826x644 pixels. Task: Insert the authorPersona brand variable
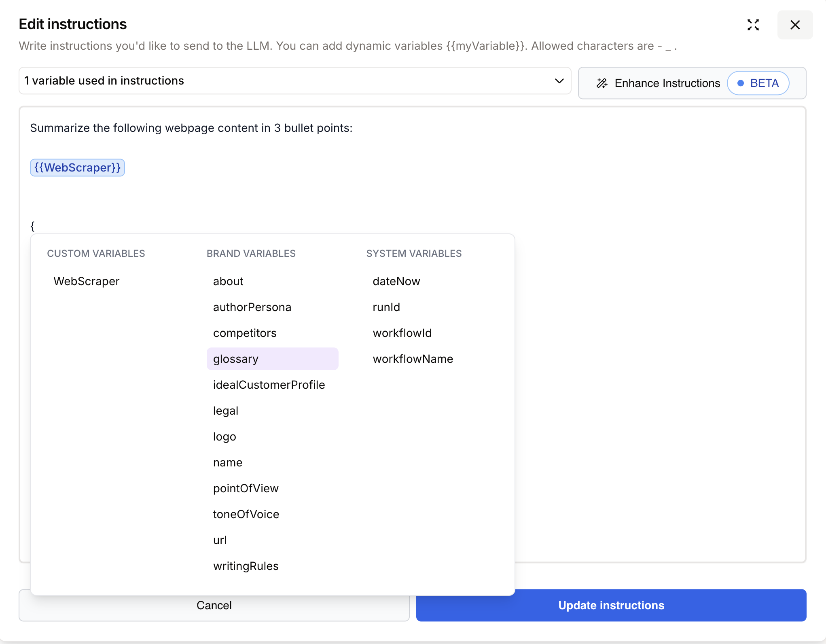click(x=252, y=307)
